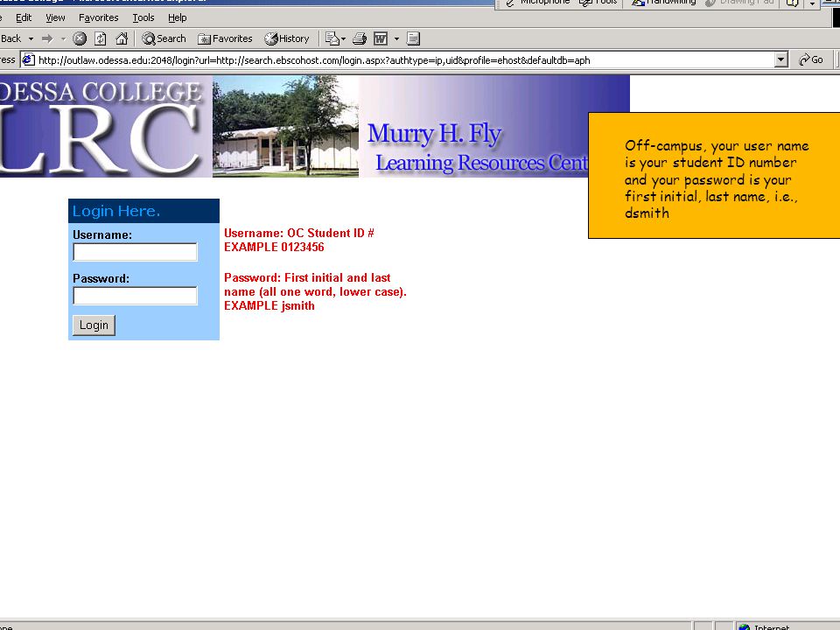
Task: Click the 'Login Here.' header text
Action: (x=116, y=211)
